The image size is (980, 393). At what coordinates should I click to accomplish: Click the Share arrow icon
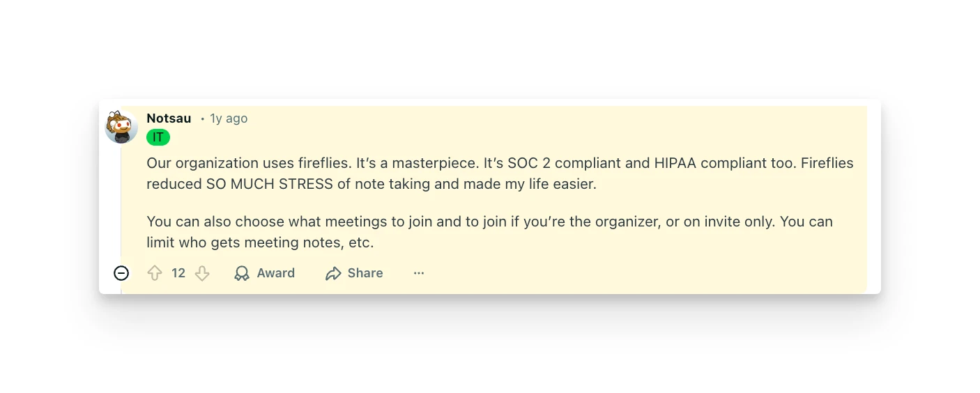tap(333, 273)
